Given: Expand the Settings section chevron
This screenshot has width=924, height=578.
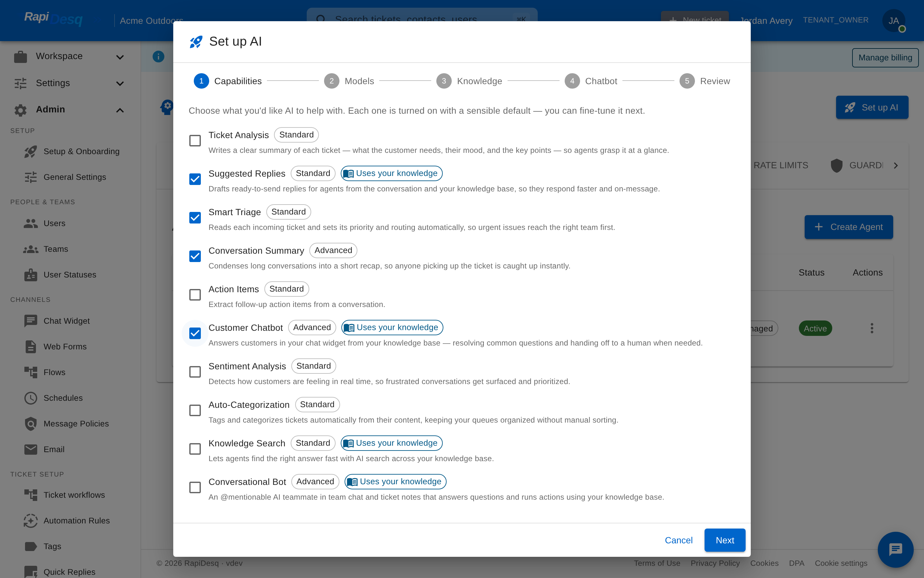Looking at the screenshot, I should pos(120,83).
